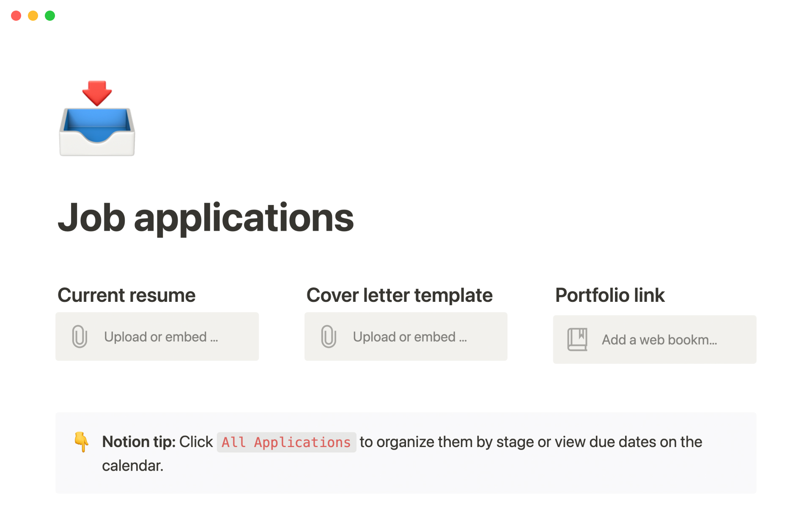Minimize the window with the yellow button
This screenshot has width=812, height=508.
pos(33,16)
